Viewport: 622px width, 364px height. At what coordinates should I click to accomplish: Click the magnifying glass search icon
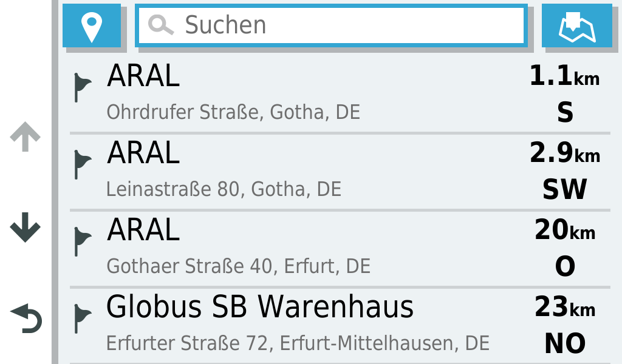pyautogui.click(x=161, y=25)
